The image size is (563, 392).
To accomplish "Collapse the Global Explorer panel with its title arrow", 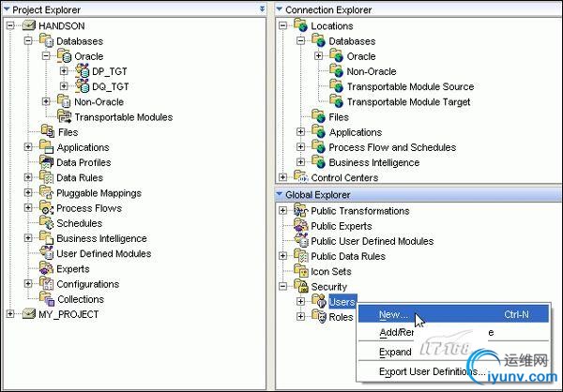I will click(x=280, y=194).
